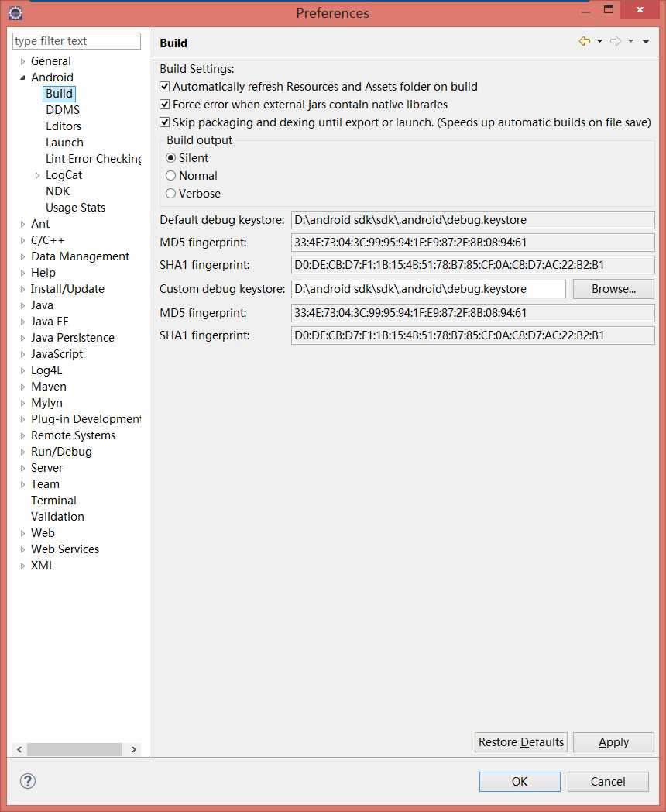
Task: Click the back navigation arrow icon
Action: click(585, 41)
